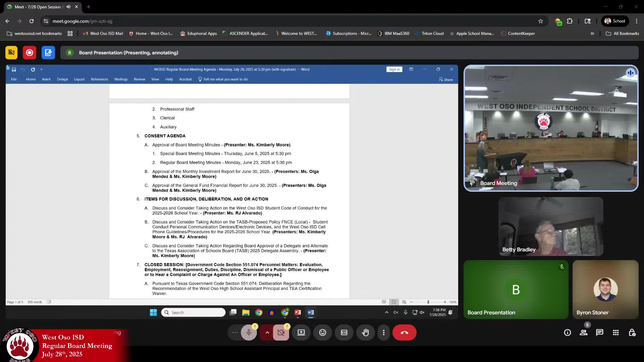Click the taskbar Search box in shared screen

[x=193, y=312]
